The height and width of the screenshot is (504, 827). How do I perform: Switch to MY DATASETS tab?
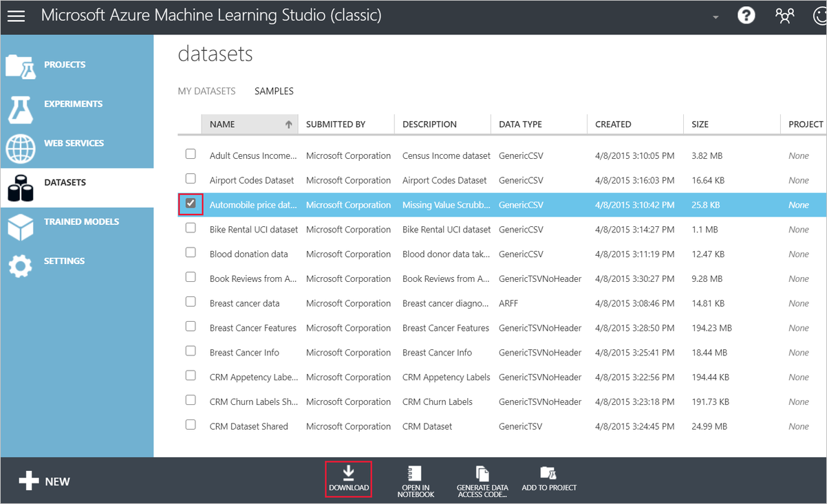click(206, 91)
